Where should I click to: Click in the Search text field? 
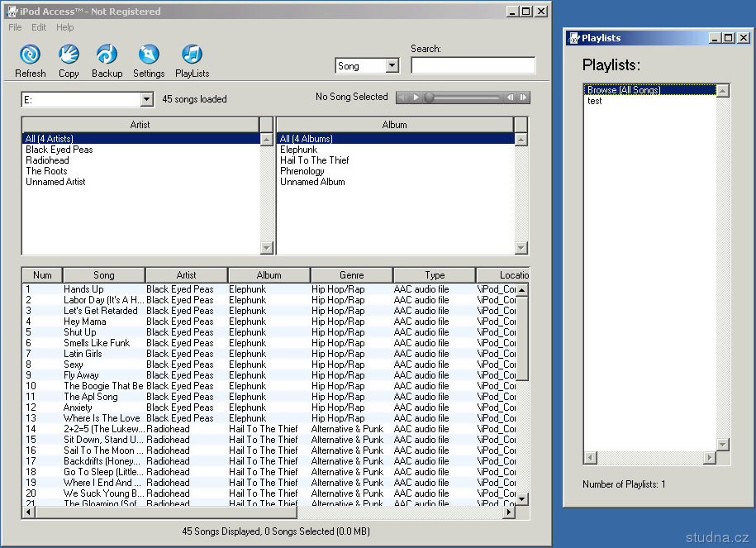(473, 66)
